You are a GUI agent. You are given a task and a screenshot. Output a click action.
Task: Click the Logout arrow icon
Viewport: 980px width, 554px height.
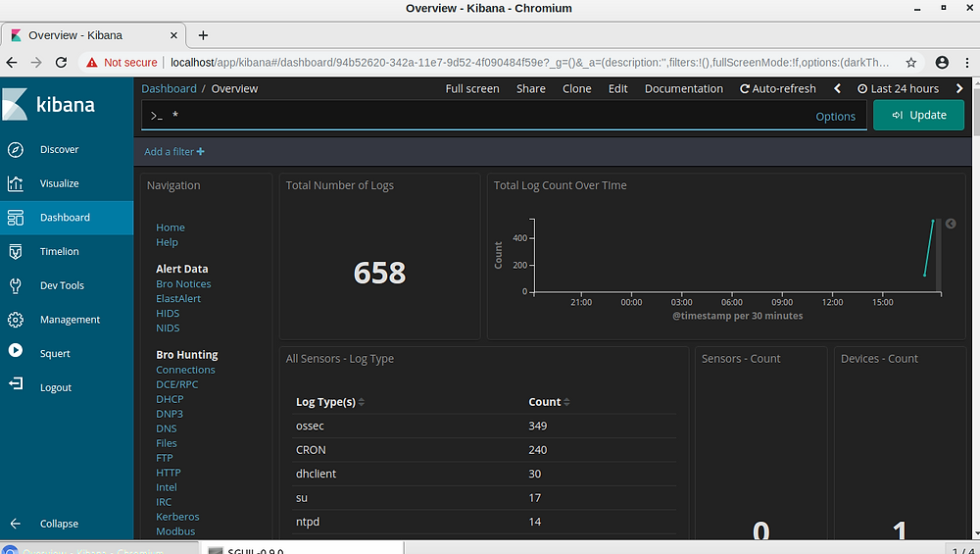[16, 383]
